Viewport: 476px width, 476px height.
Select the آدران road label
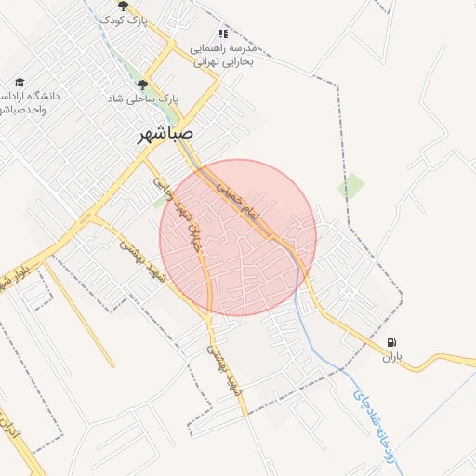click(8, 428)
